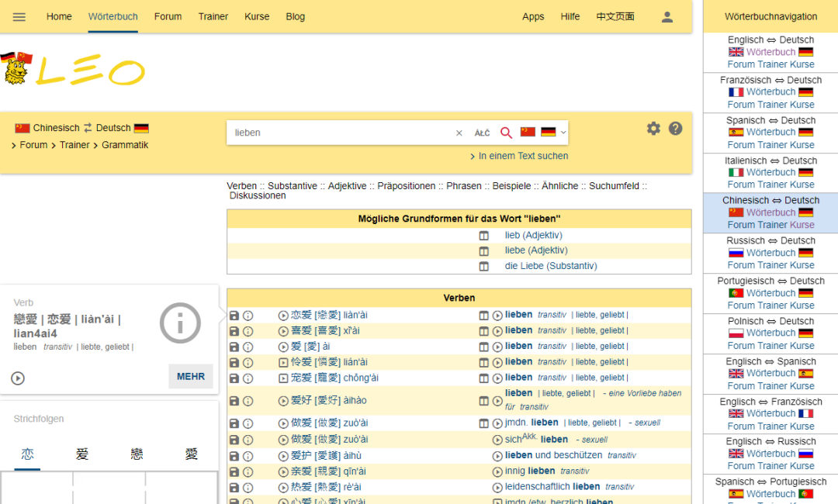Click 喜爱 [喜愛] xǐ'ài entry text

tap(325, 331)
